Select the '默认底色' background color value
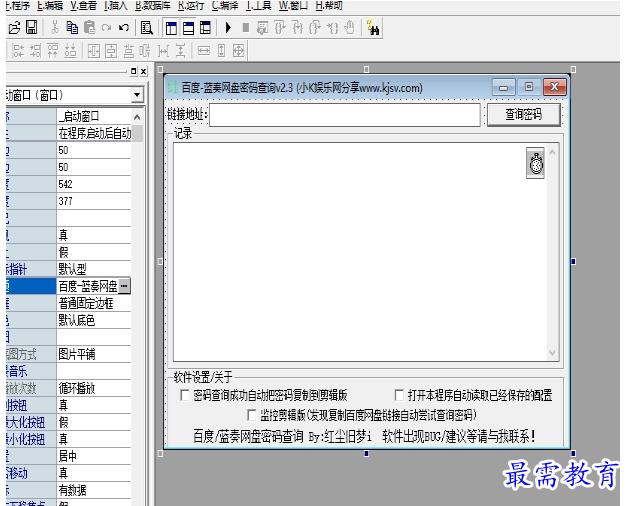Image resolution: width=627 pixels, height=506 pixels. 94,320
